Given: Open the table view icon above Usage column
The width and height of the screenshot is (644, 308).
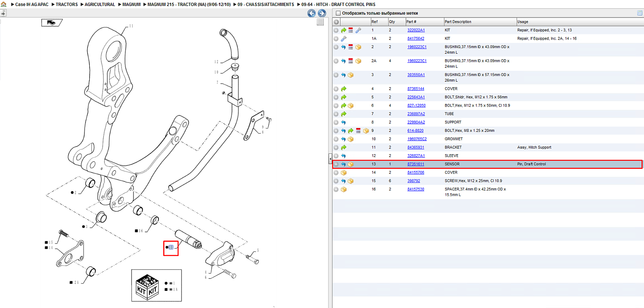Looking at the screenshot, I should click(x=640, y=13).
